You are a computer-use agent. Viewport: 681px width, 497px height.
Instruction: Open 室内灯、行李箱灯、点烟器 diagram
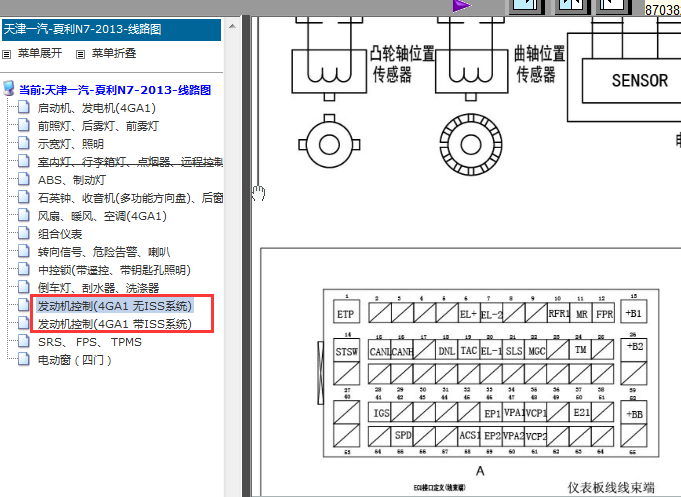[130, 162]
